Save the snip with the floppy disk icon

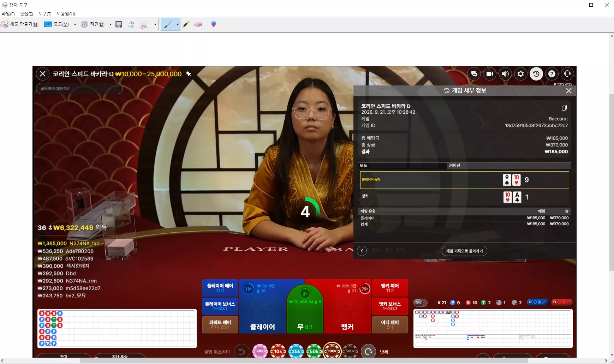pyautogui.click(x=119, y=24)
